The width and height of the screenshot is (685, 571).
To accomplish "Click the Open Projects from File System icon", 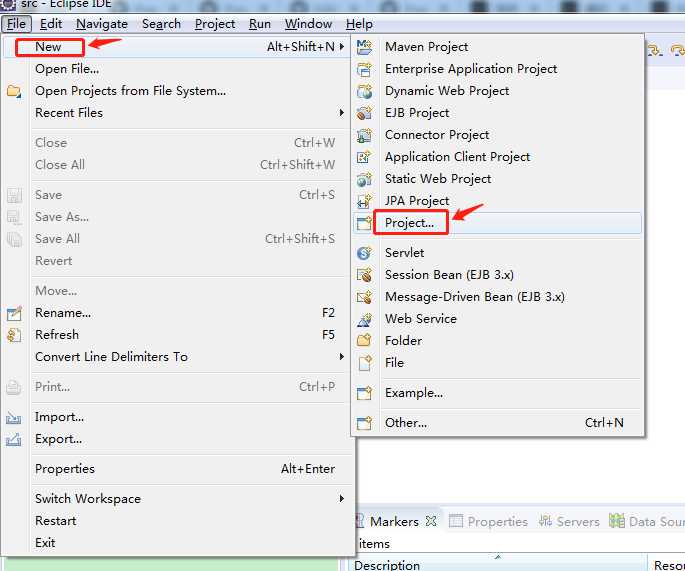I will pyautogui.click(x=14, y=91).
